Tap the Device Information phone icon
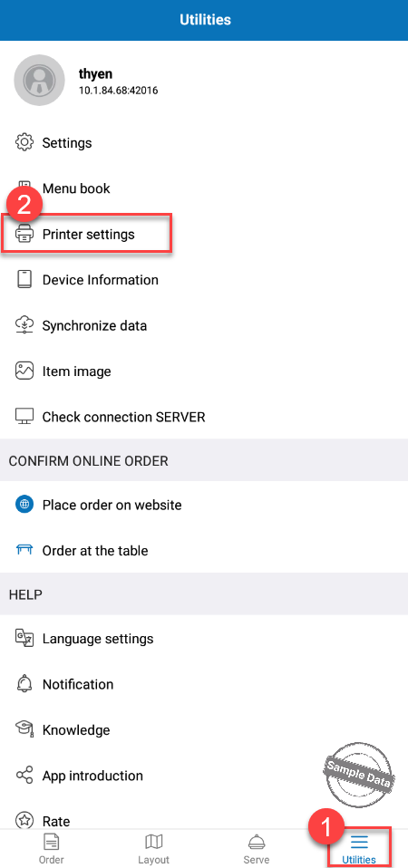The image size is (408, 868). click(24, 280)
